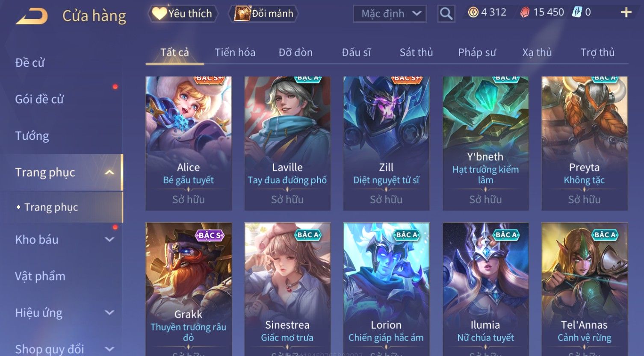The image size is (644, 356).
Task: Open Yêu thích heart favorites
Action: coord(183,14)
